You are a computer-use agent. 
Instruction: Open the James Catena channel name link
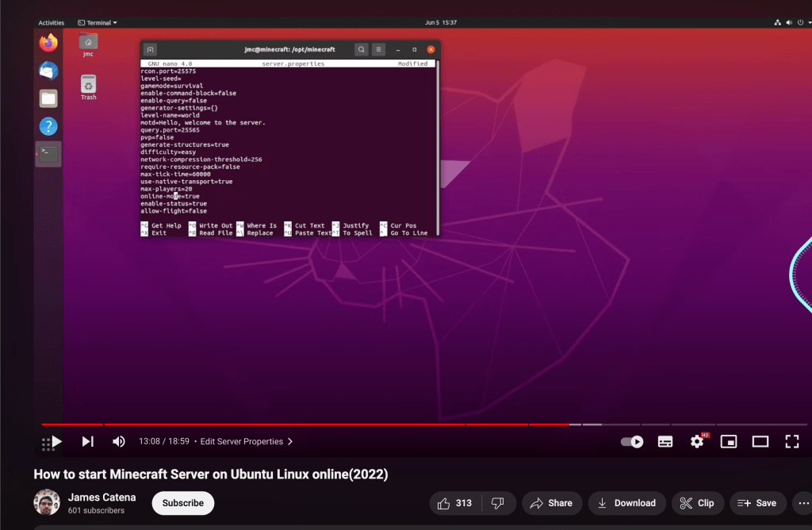(x=102, y=497)
